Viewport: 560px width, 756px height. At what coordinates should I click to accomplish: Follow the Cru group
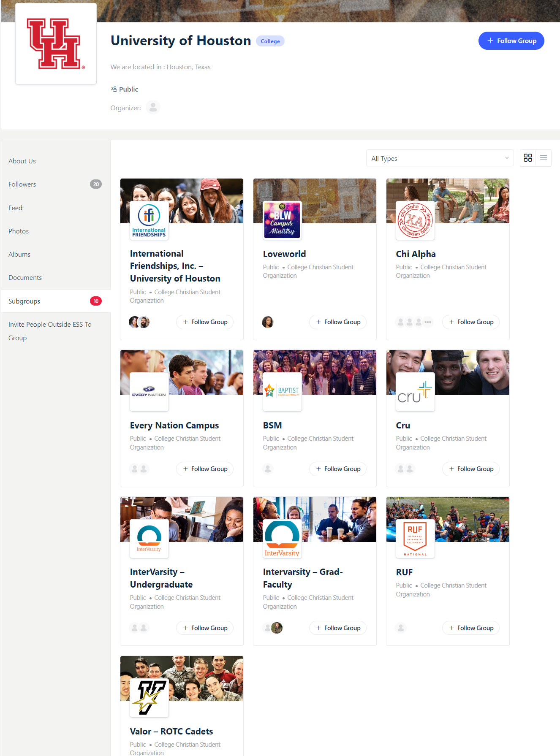coord(471,469)
